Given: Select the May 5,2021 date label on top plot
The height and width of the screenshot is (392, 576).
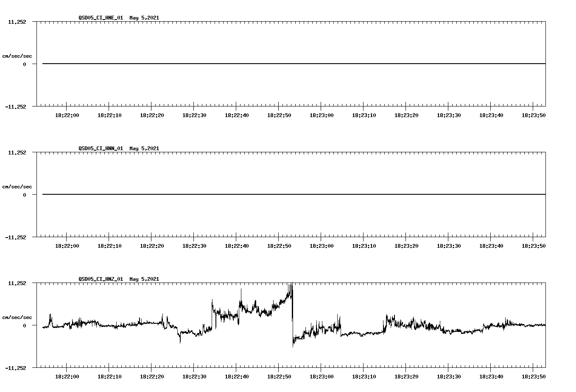Looking at the screenshot, I should [144, 18].
